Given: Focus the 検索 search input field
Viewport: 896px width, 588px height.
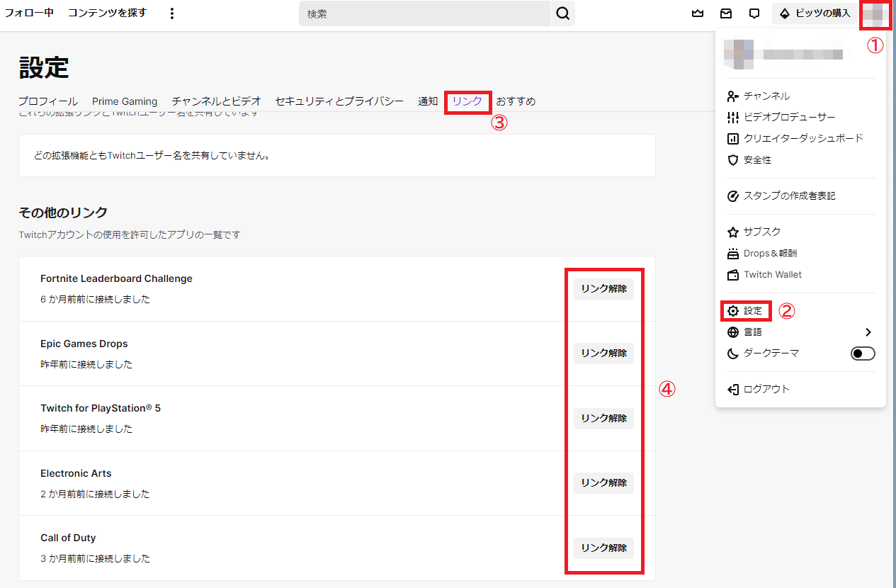Looking at the screenshot, I should pos(425,13).
